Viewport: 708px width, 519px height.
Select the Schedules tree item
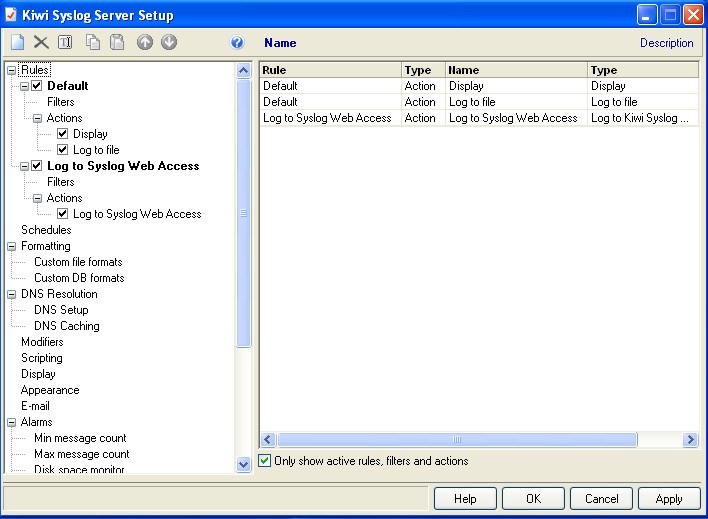(46, 230)
